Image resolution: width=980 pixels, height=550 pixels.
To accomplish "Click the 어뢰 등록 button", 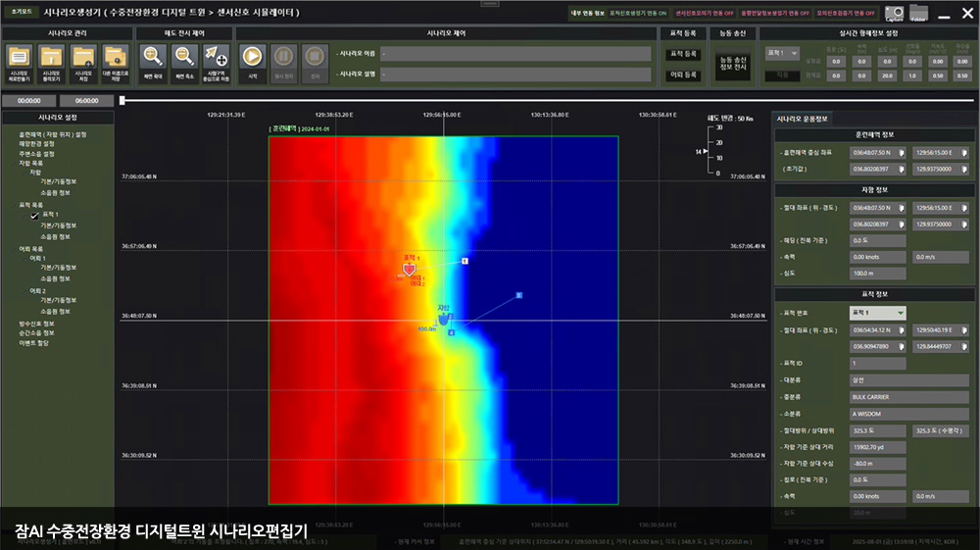I will coord(683,75).
